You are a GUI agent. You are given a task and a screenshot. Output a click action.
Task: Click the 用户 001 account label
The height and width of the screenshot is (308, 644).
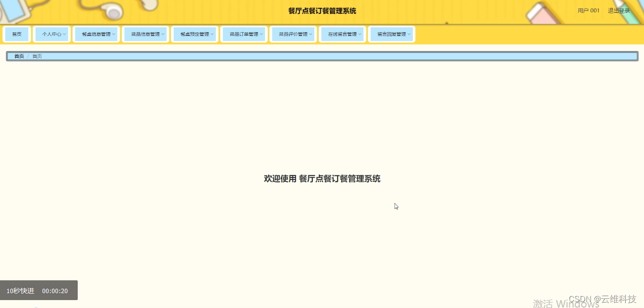589,11
